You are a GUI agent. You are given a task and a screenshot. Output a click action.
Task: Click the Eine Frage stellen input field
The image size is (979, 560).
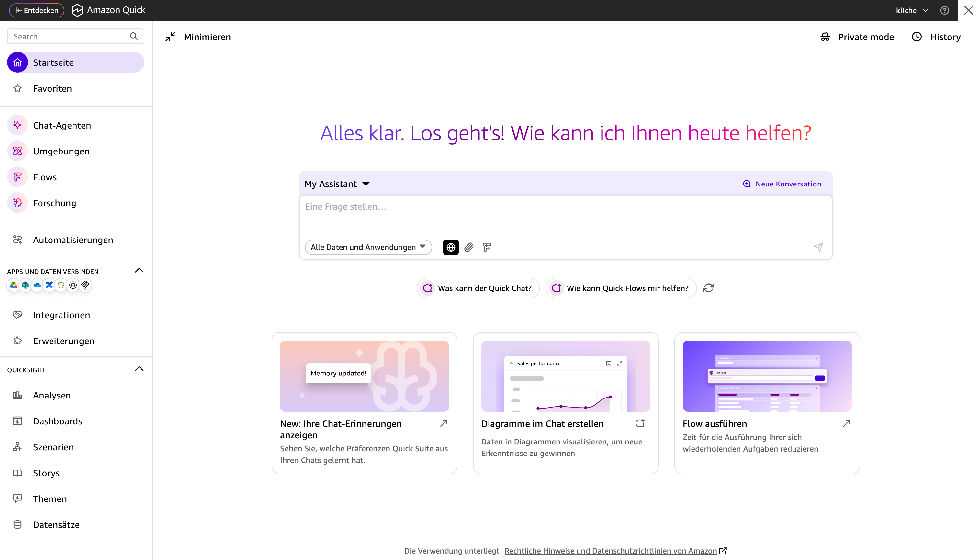pos(565,215)
